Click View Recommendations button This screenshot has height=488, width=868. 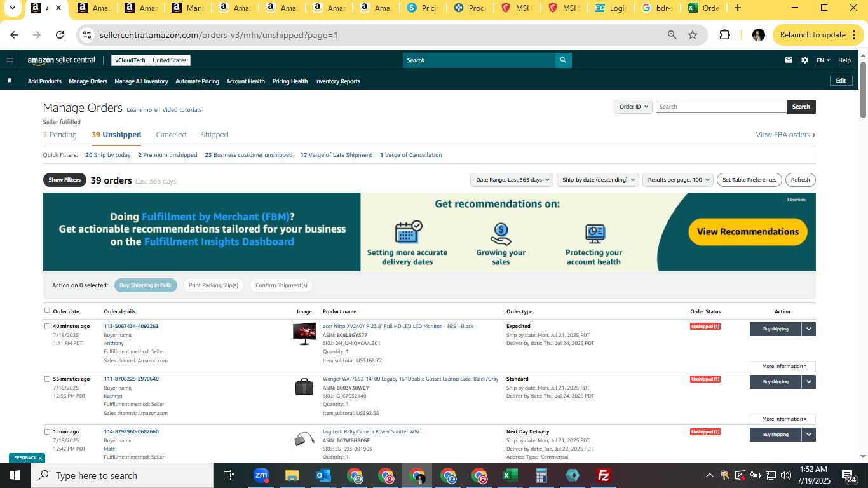[x=748, y=232]
